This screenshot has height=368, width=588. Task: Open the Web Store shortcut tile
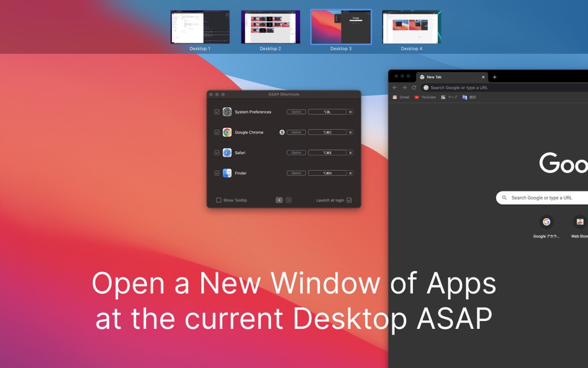[x=580, y=227]
